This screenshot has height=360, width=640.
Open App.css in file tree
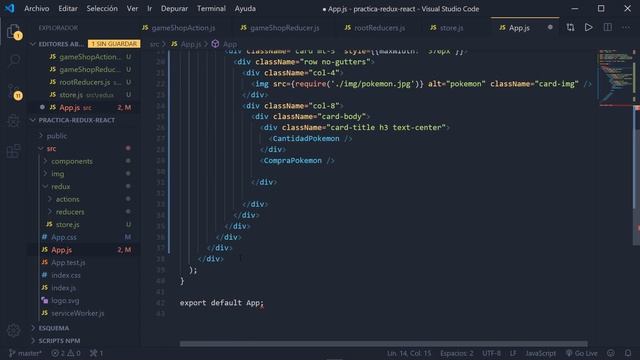click(x=64, y=237)
